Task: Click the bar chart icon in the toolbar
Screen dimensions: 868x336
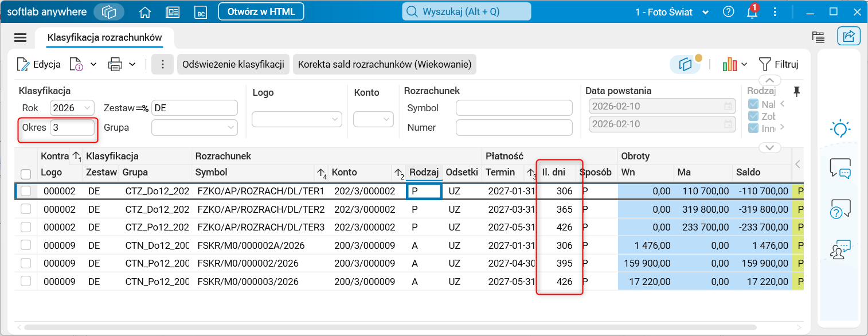Action: [x=730, y=64]
